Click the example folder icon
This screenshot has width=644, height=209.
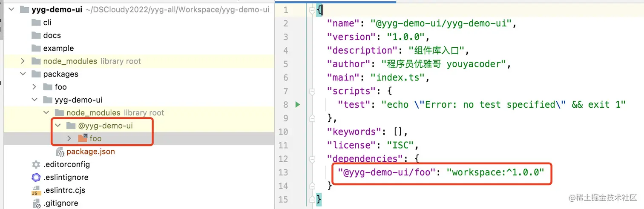click(36, 48)
